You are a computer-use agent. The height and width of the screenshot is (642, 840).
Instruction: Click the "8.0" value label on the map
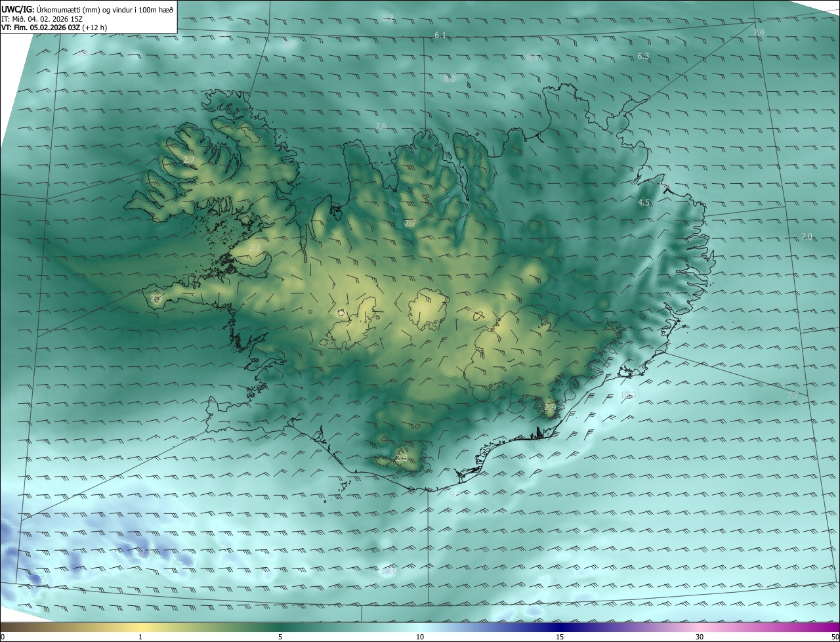point(450,79)
